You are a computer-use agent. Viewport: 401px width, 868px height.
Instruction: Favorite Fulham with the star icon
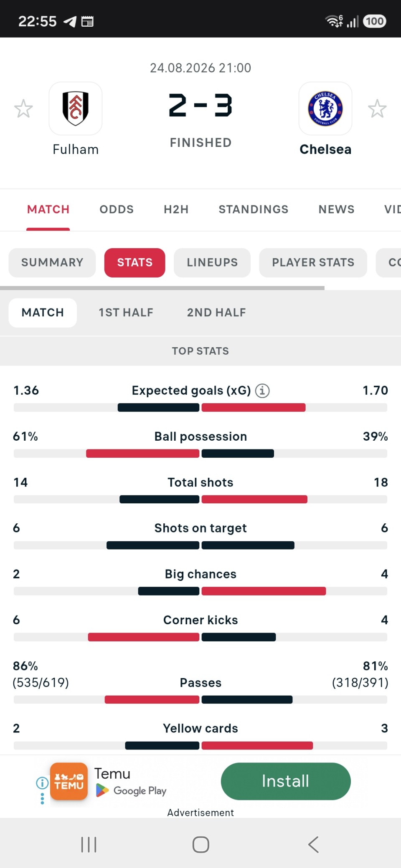click(x=23, y=108)
